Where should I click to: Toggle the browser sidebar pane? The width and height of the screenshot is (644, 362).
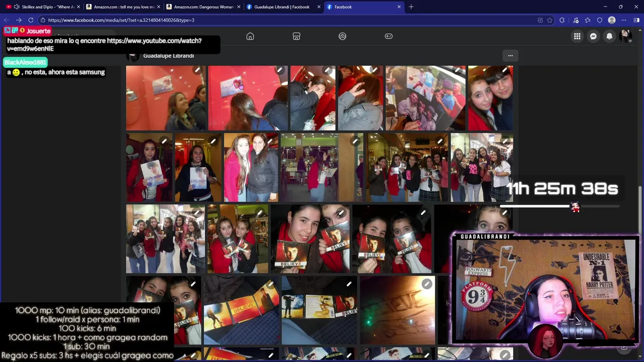tap(636, 20)
